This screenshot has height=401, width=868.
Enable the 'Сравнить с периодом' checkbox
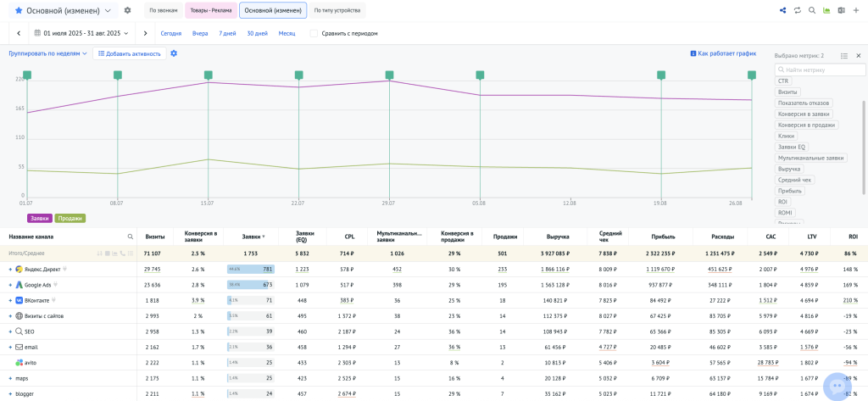coord(314,33)
